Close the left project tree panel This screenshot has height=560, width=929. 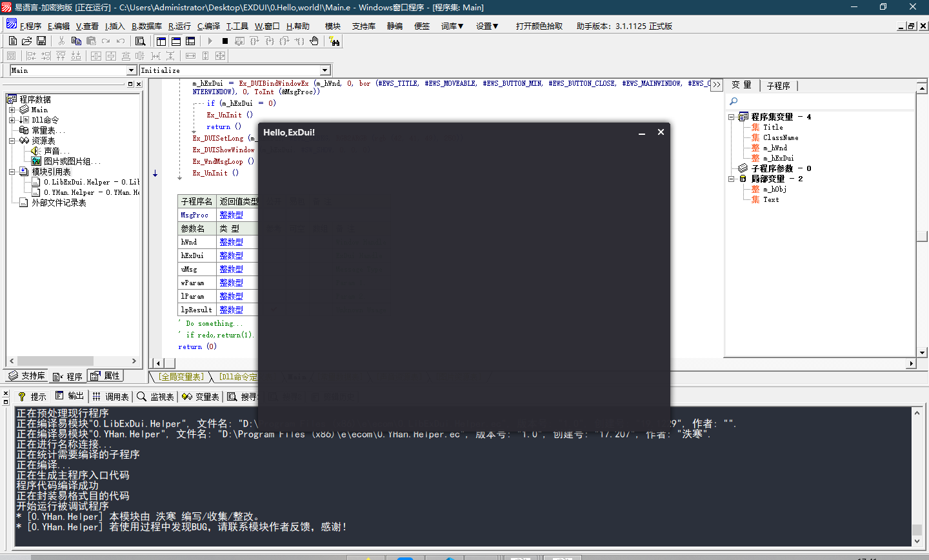click(x=139, y=84)
